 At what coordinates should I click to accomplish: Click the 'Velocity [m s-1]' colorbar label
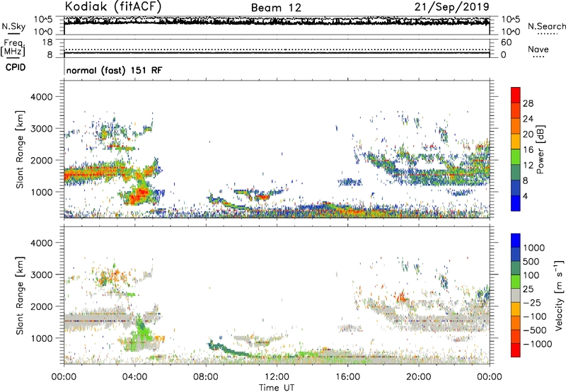pyautogui.click(x=559, y=295)
